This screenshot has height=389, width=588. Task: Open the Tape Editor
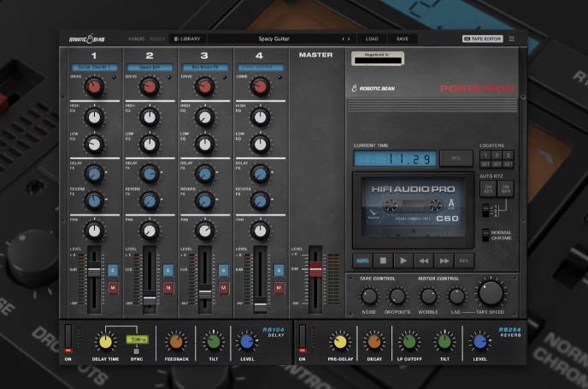pyautogui.click(x=483, y=38)
